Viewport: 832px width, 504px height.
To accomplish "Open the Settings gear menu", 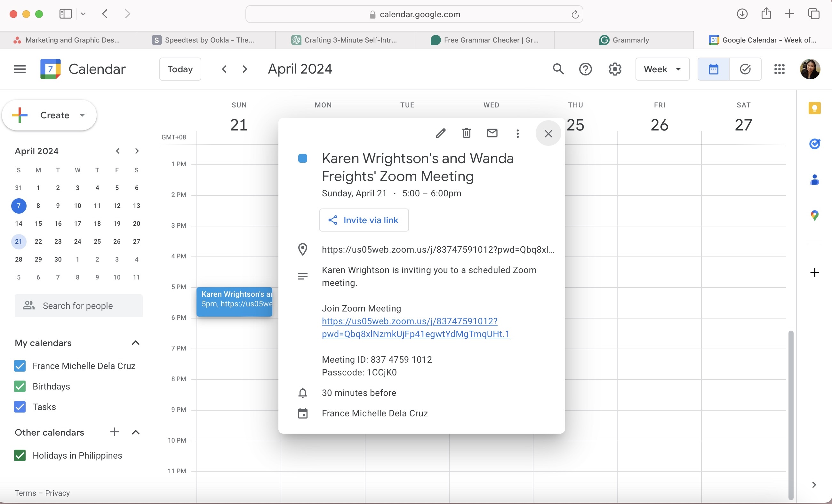I will point(615,69).
